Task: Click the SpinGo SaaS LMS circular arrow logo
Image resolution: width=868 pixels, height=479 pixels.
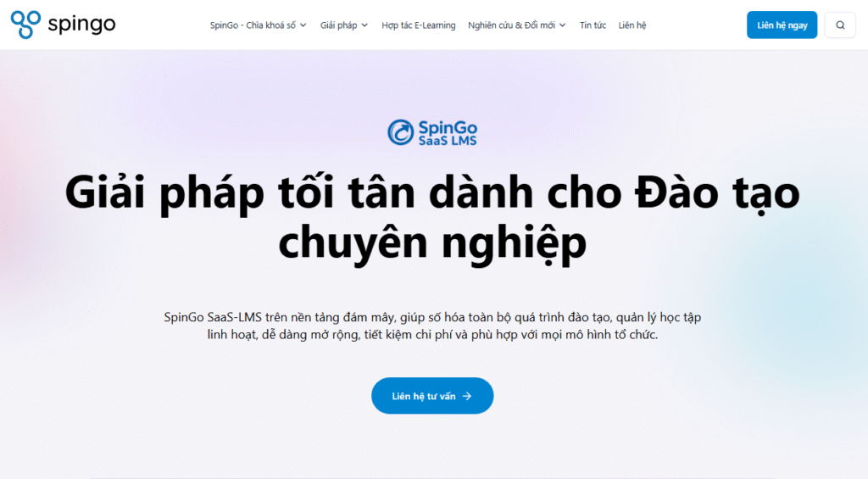Action: 400,132
